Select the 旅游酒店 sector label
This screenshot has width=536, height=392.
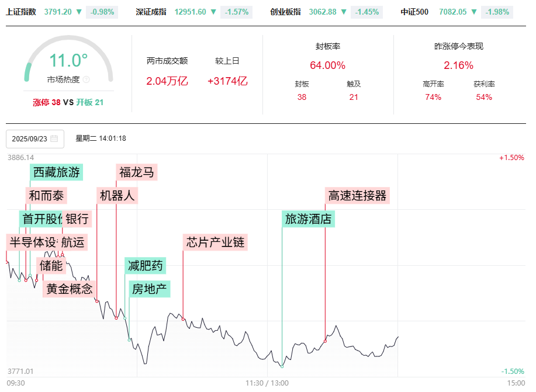click(x=308, y=219)
